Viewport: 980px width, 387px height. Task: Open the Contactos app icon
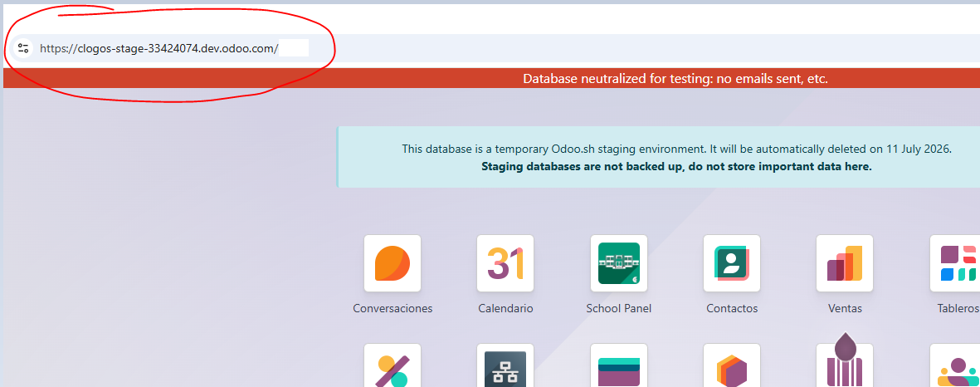[731, 263]
